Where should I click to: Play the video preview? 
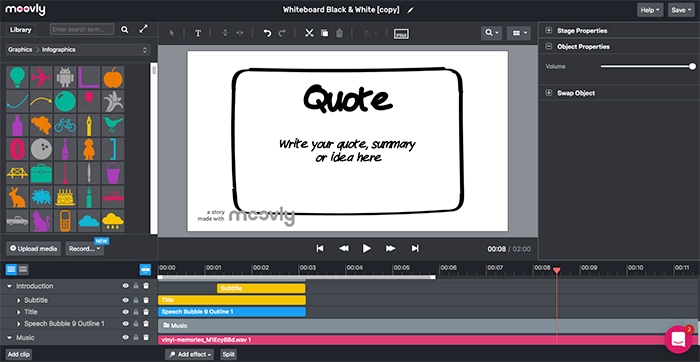pyautogui.click(x=367, y=248)
